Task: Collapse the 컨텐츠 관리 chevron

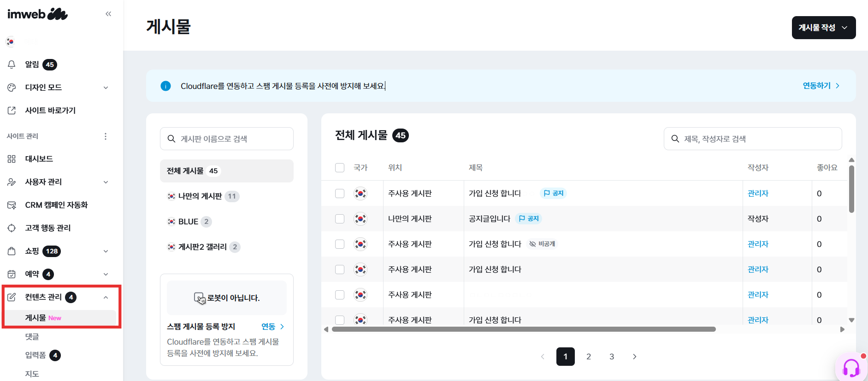Action: click(106, 297)
